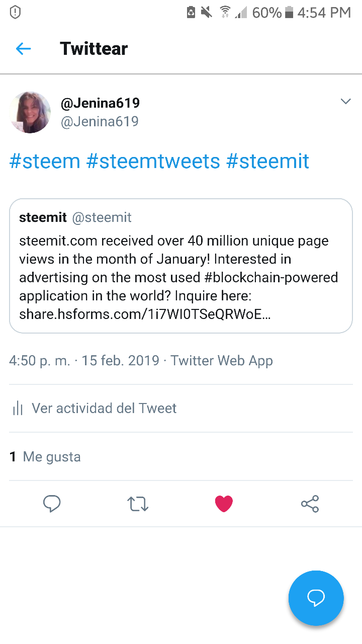
Task: Tap the retweet arrows icon
Action: (x=137, y=504)
